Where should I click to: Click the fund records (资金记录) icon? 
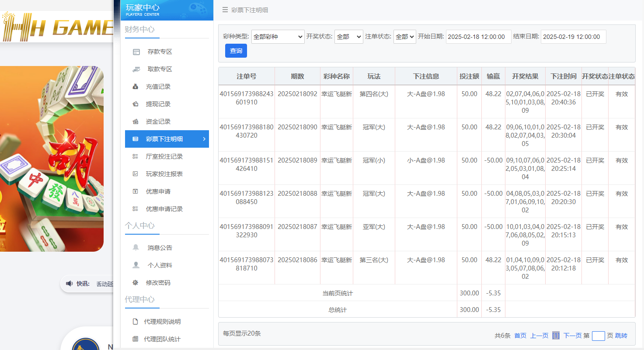(136, 121)
